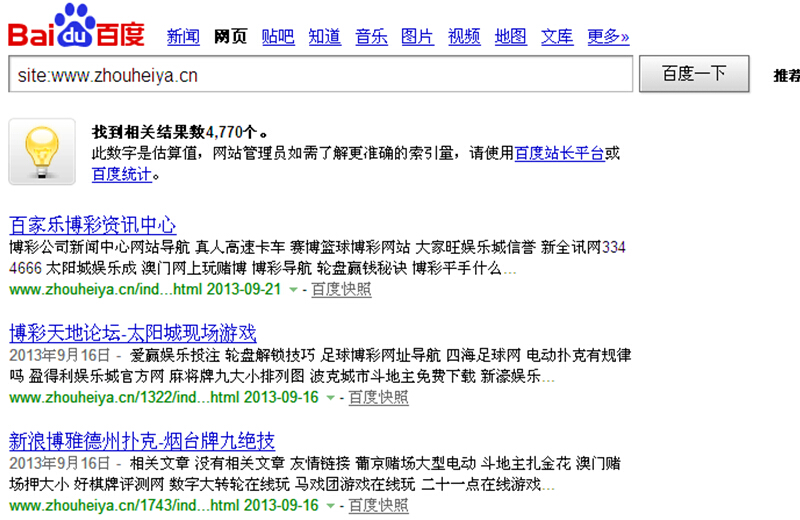Click the green URL www.zhouheiya.cn/ind...html
800x520 pixels.
[106, 289]
